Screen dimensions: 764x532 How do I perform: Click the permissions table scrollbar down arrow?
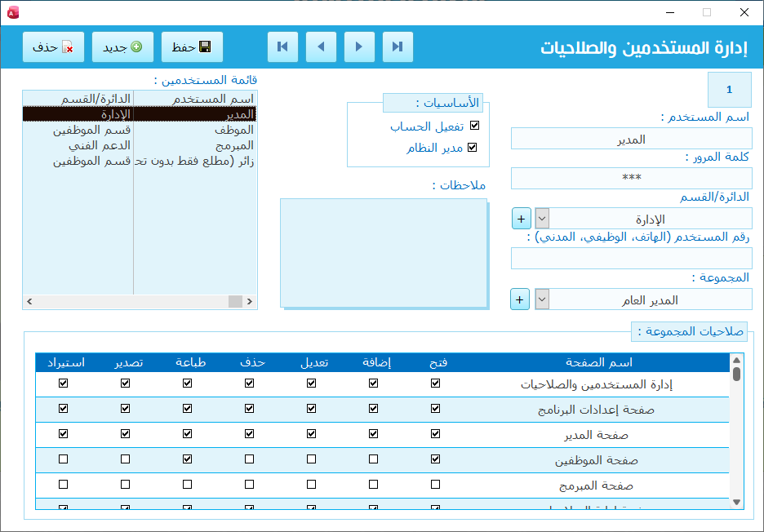coord(736,502)
